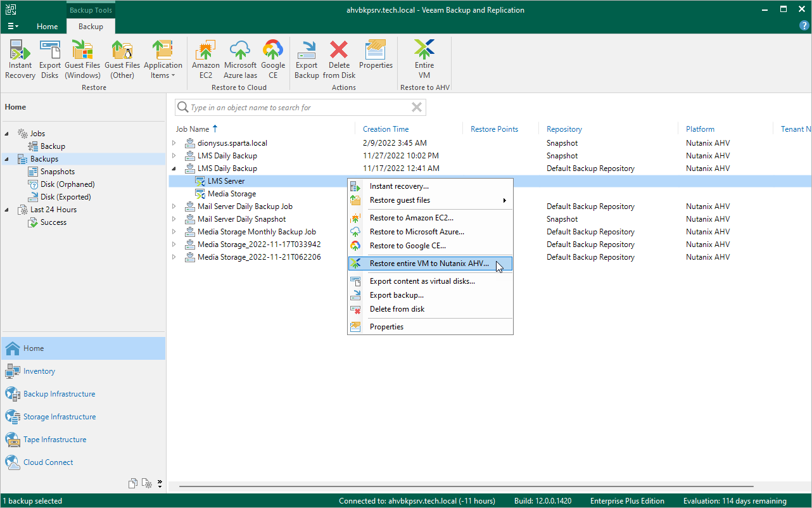Expand LMS Daily Backup snapshot row
This screenshot has height=508, width=812.
pyautogui.click(x=174, y=156)
